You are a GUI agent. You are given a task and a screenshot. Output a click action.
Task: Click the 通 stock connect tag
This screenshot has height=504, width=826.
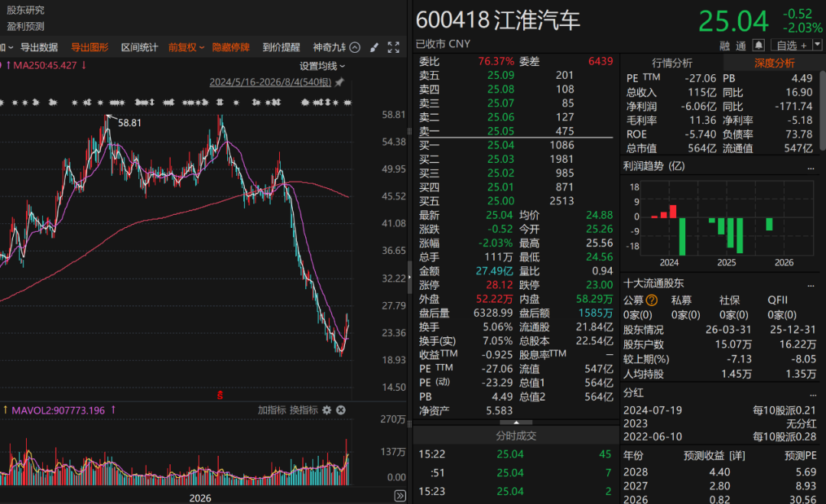741,46
